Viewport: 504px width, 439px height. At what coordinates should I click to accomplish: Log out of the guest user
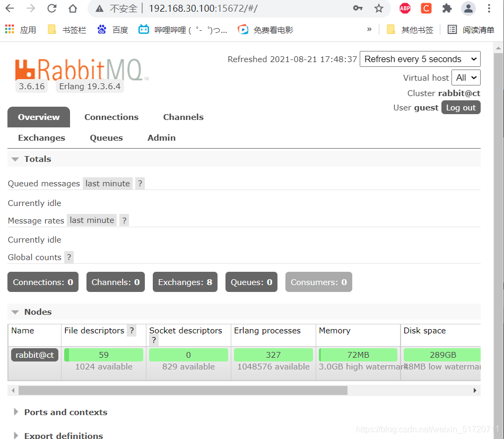460,107
